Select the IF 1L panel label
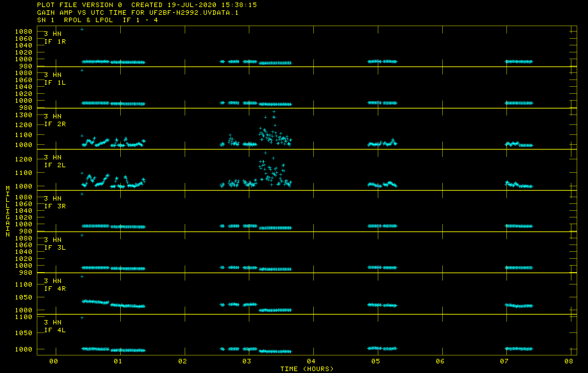Screen dimensions: 588x373 pos(55,82)
